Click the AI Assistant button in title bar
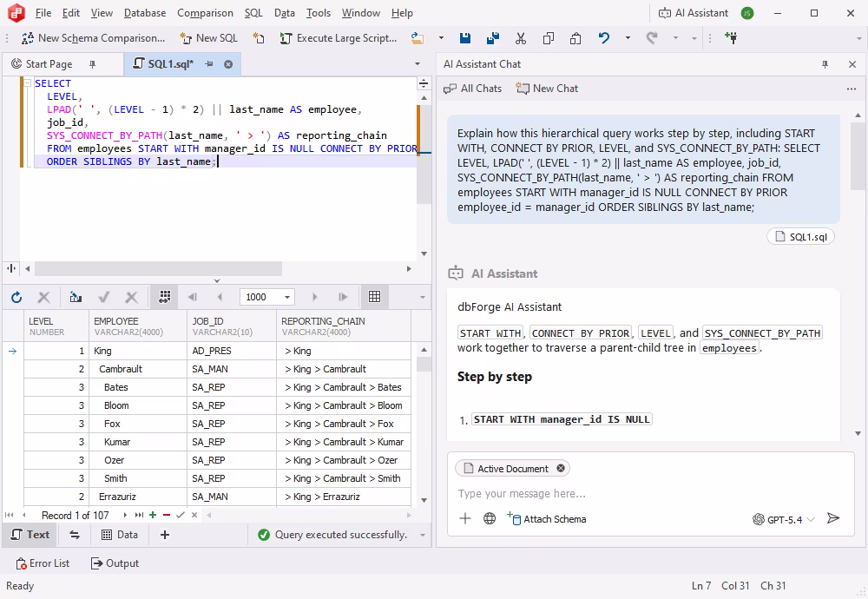Screen dimensions: 868x599 [x=693, y=13]
